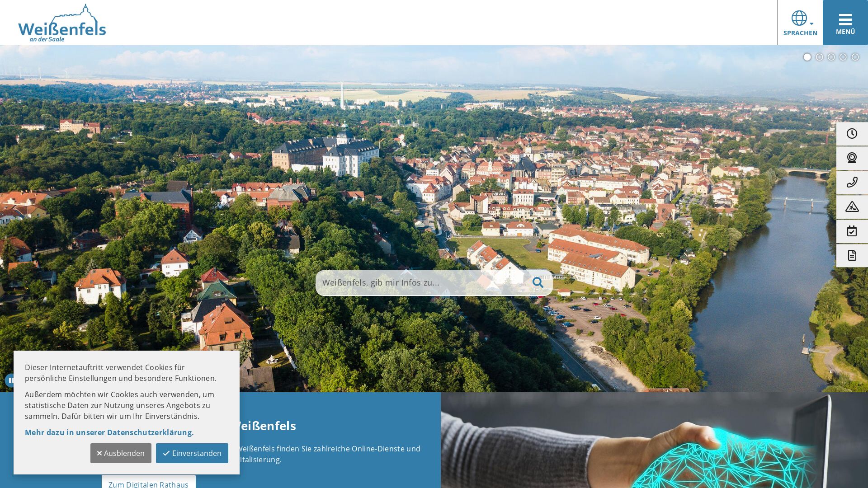Select the second slideshow indicator dot
868x488 pixels.
[819, 57]
